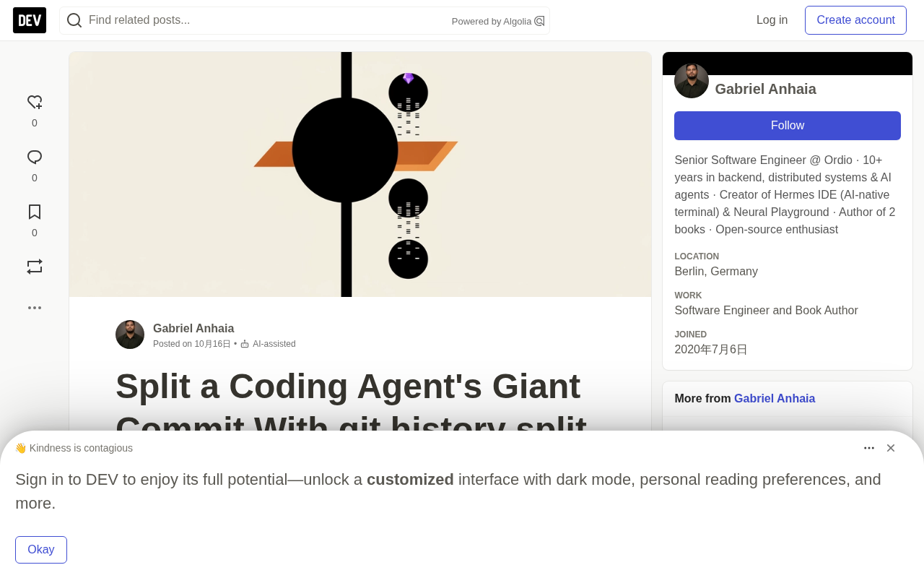This screenshot has height=578, width=924.
Task: Click the AI-assisted label
Action: pyautogui.click(x=274, y=344)
